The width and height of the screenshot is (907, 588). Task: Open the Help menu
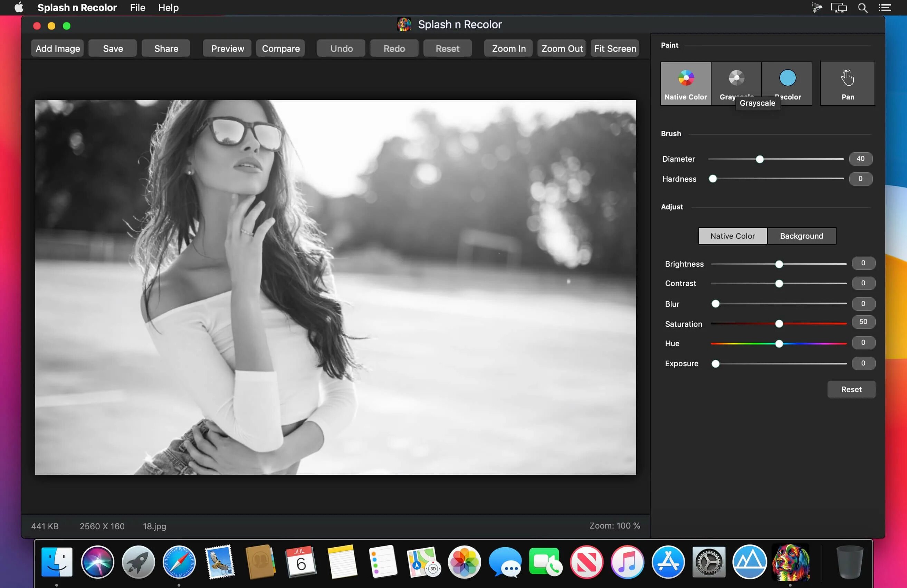tap(168, 8)
